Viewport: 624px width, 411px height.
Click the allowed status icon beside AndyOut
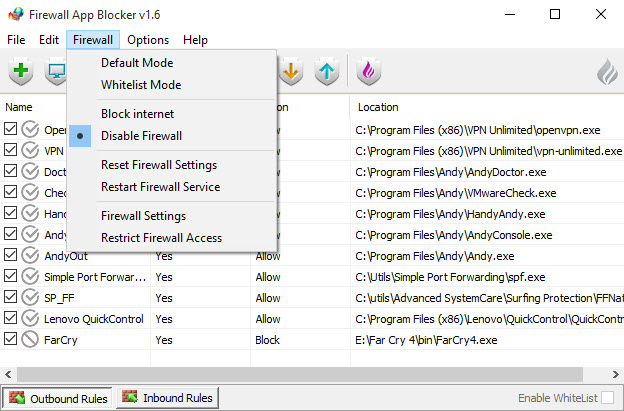(x=31, y=256)
